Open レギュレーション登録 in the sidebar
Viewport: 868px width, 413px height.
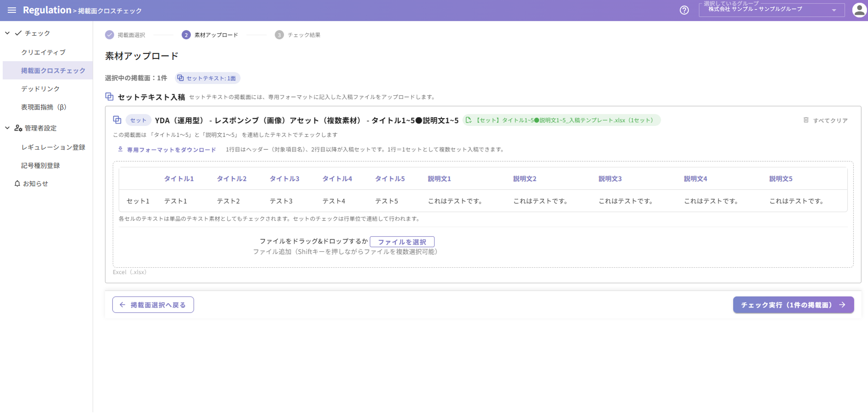pyautogui.click(x=53, y=147)
